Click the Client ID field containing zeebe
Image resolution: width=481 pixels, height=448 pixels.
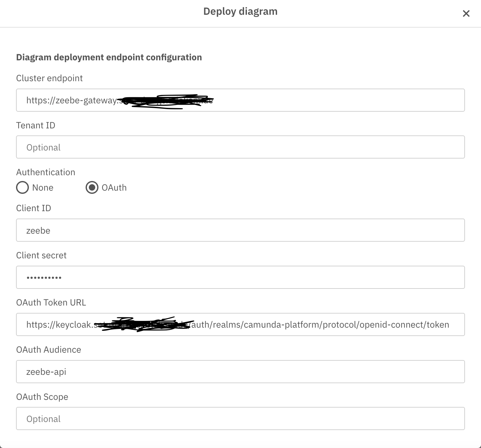coord(240,230)
